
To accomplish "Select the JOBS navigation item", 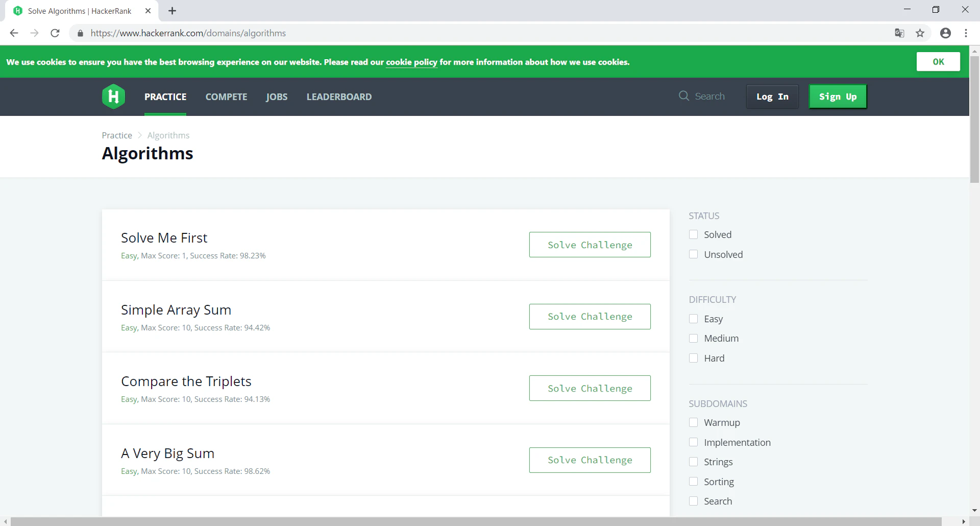I will coord(276,97).
